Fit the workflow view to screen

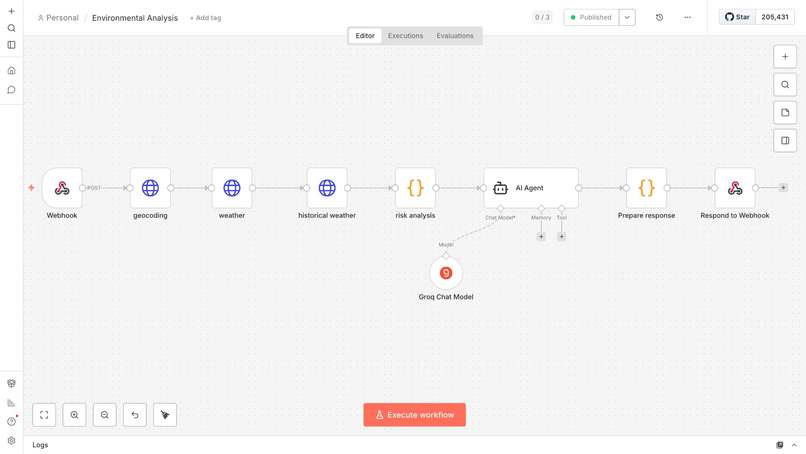(44, 415)
